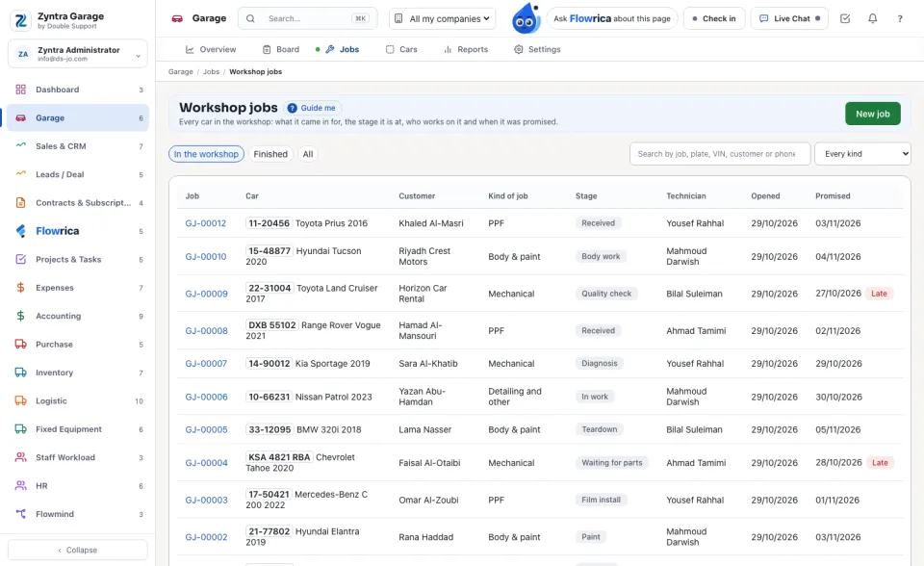Open the Expenses dollar icon

(x=20, y=288)
